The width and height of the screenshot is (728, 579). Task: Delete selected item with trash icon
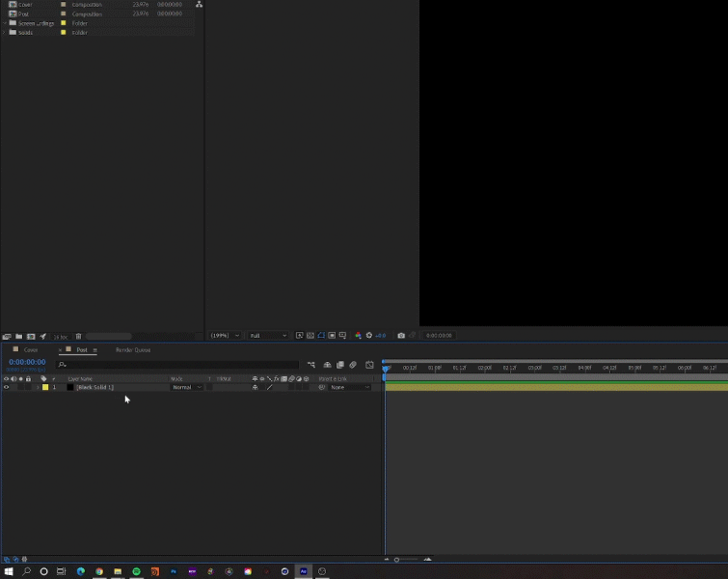[79, 336]
